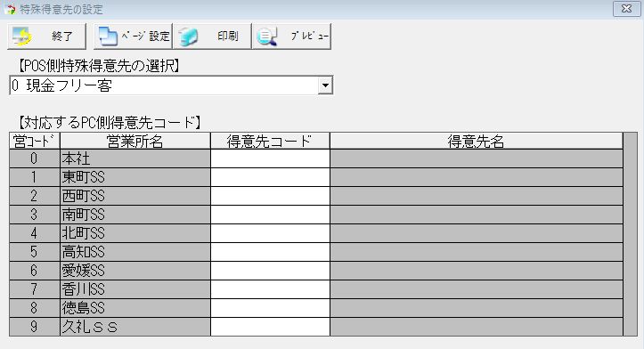This screenshot has width=644, height=349.
Task: Select the 北町SS office name cell
Action: point(135,233)
